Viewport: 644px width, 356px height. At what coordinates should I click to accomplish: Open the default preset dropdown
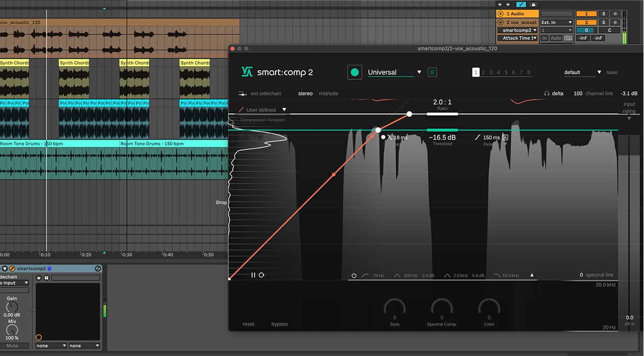(599, 72)
